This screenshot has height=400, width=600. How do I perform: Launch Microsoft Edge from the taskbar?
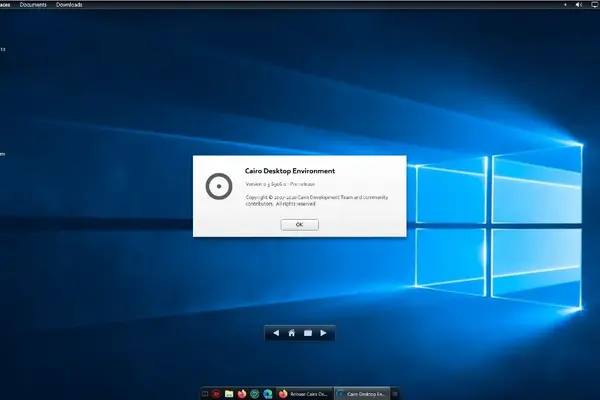pyautogui.click(x=267, y=394)
